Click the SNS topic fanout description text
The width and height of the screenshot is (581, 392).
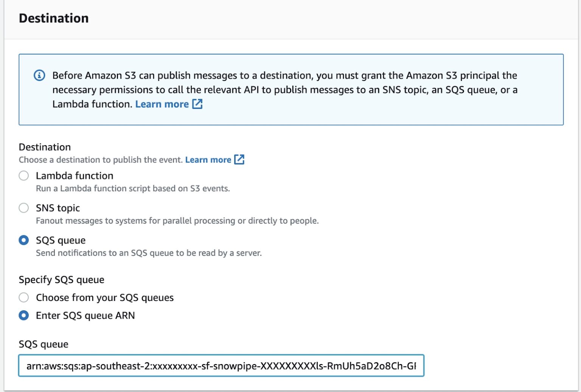177,220
